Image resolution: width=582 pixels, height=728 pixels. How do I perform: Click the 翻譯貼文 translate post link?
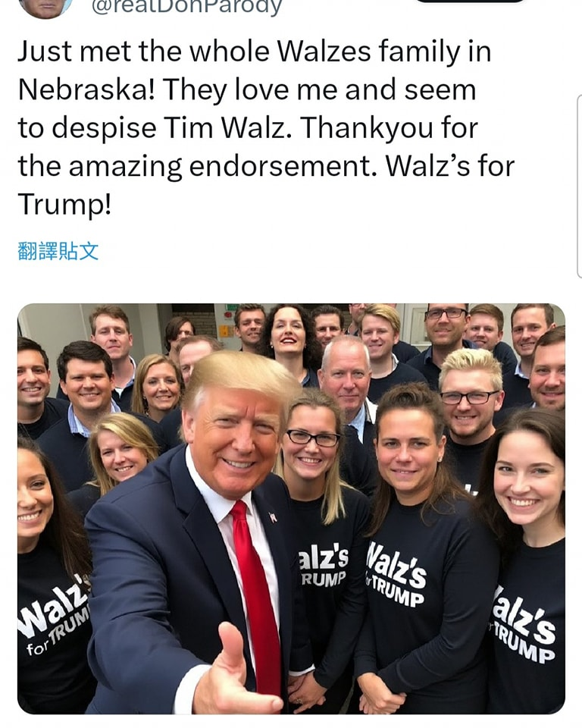point(58,251)
